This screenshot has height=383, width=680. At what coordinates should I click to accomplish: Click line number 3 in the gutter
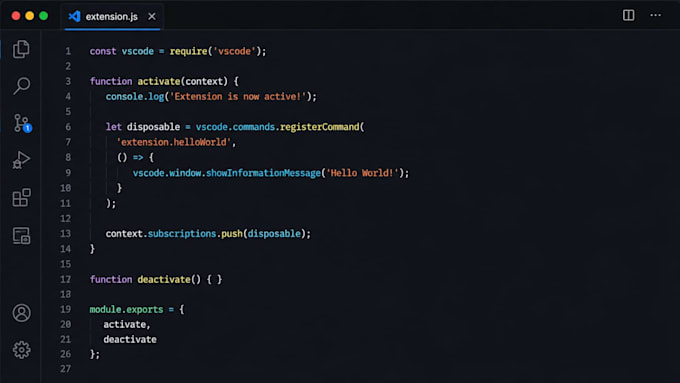tap(68, 81)
